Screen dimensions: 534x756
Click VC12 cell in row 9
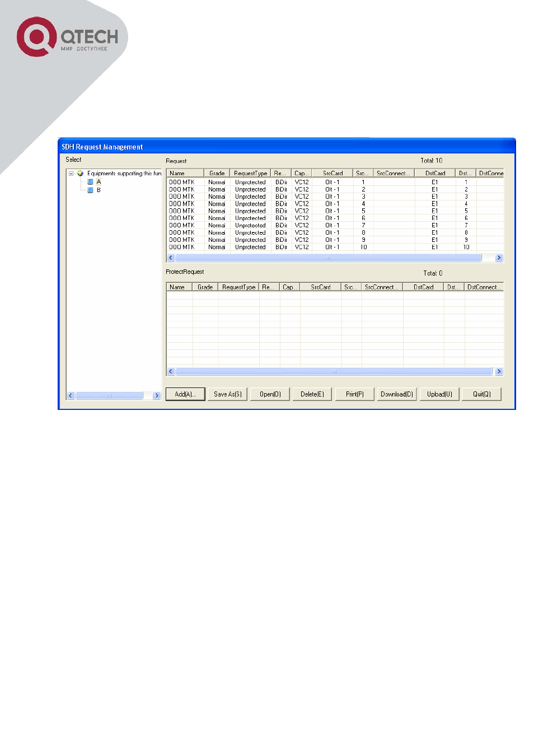coord(302,240)
